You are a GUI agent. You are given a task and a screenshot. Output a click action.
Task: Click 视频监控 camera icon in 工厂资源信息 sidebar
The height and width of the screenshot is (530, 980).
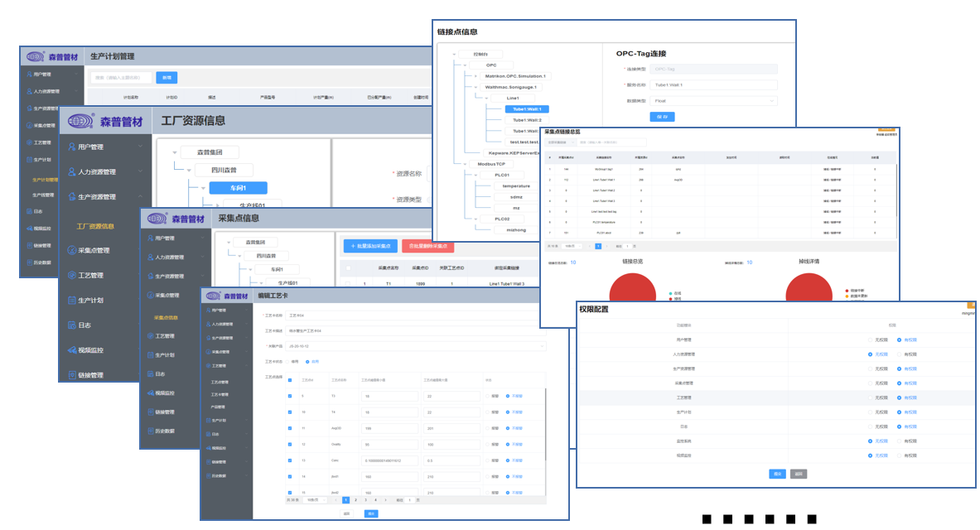(x=72, y=350)
